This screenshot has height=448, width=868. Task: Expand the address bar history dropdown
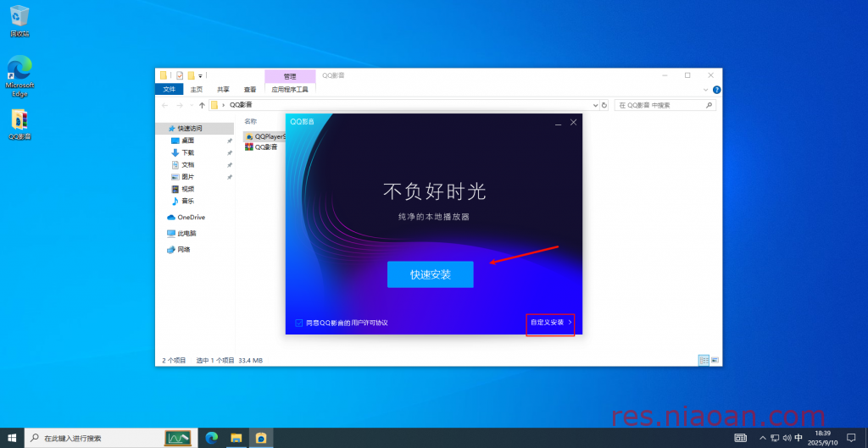(x=596, y=105)
